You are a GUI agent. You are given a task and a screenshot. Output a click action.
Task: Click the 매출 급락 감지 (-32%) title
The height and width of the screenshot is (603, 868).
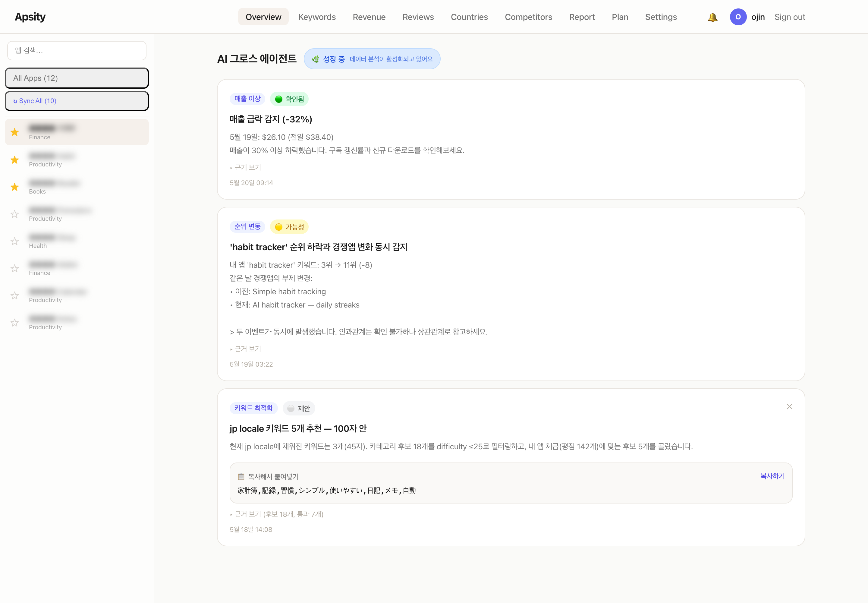(271, 119)
